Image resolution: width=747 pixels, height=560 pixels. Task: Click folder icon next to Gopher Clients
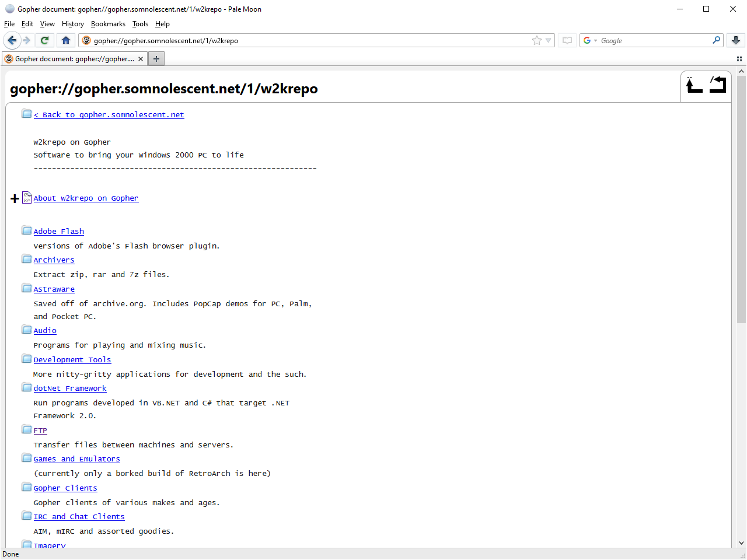(x=27, y=487)
